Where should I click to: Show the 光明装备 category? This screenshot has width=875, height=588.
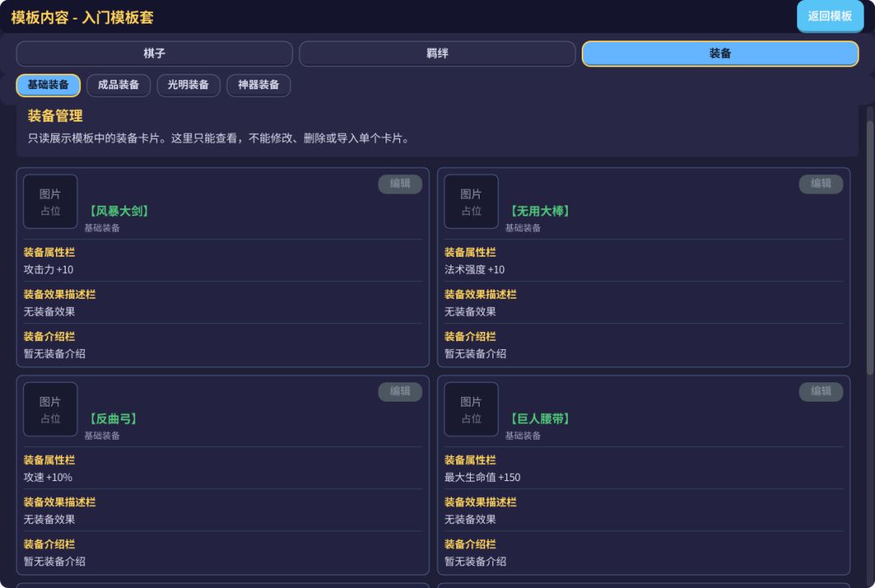pos(188,85)
